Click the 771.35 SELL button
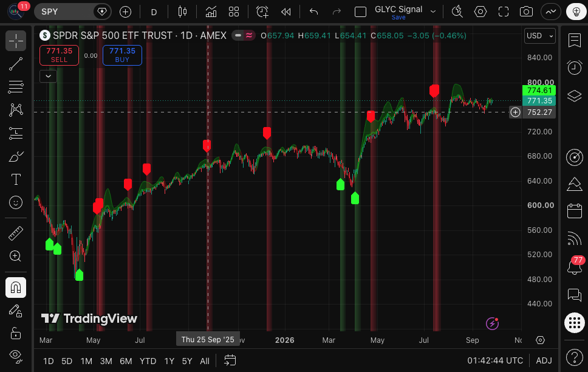 60,55
